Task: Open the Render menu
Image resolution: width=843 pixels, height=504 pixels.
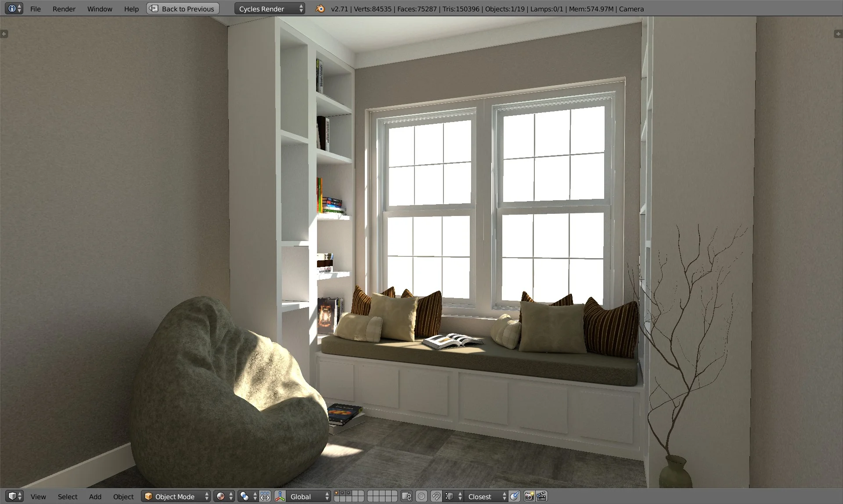Action: (x=64, y=9)
